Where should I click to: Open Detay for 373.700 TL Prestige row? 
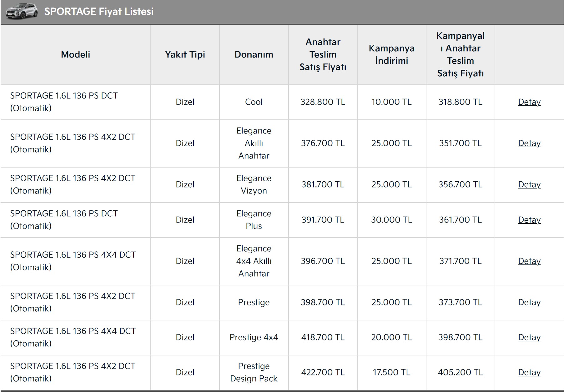coord(529,302)
